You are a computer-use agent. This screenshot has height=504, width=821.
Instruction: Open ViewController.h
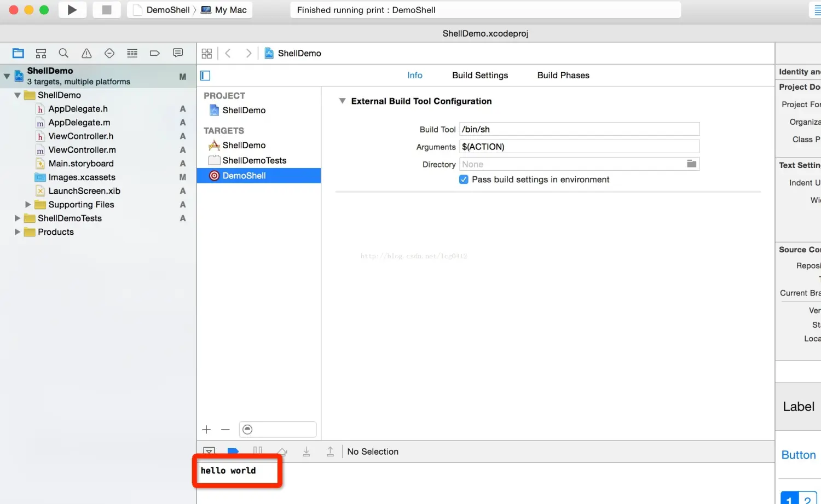80,136
